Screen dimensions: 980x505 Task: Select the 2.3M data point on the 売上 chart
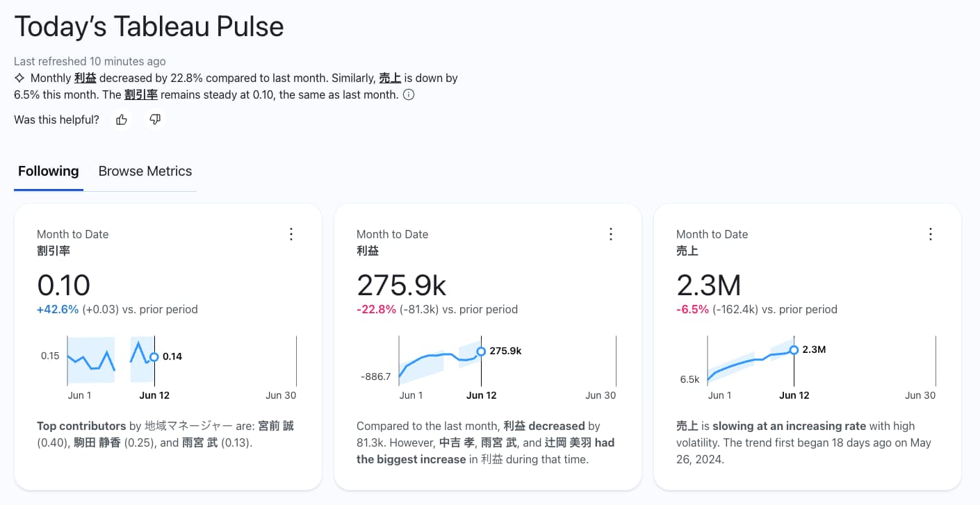coord(793,350)
